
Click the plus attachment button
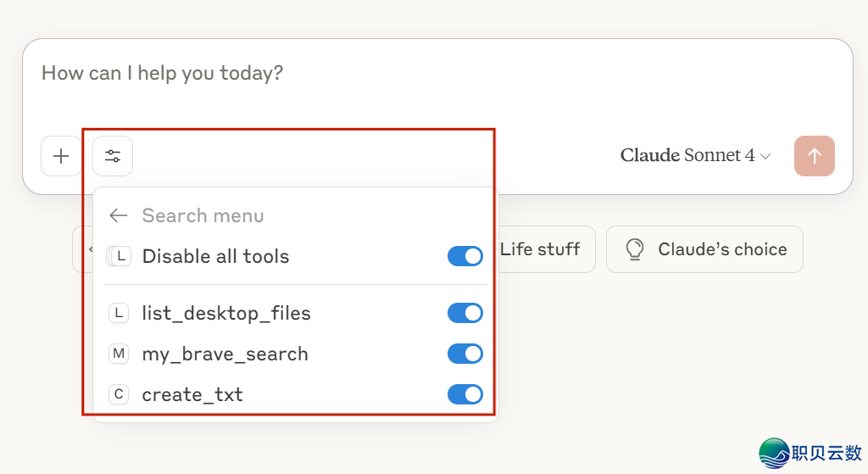pyautogui.click(x=61, y=156)
